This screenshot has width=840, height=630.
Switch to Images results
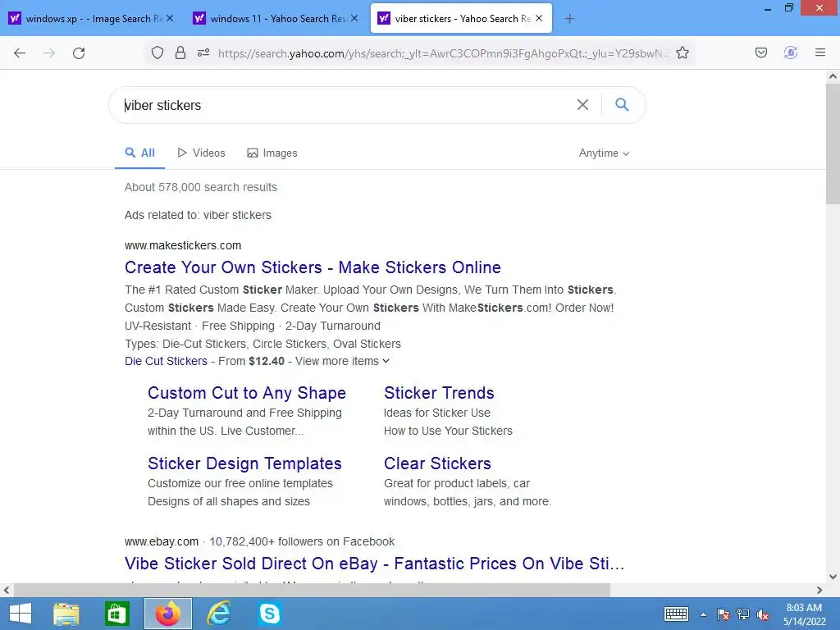click(x=272, y=153)
